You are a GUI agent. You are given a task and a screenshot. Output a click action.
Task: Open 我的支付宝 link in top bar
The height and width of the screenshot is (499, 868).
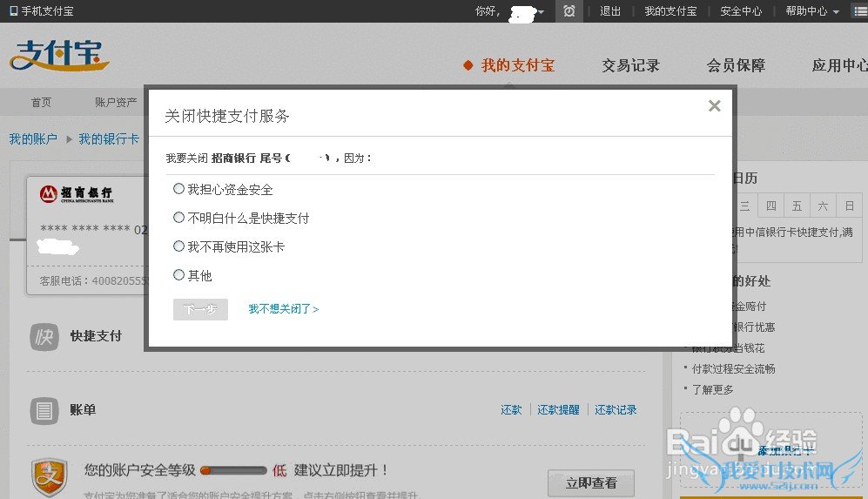670,11
